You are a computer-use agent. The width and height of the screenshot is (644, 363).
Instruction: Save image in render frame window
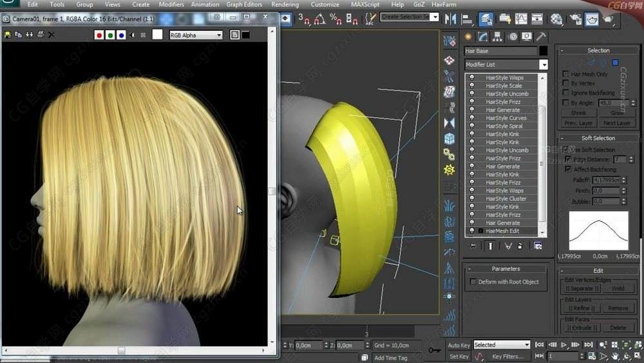(x=7, y=35)
